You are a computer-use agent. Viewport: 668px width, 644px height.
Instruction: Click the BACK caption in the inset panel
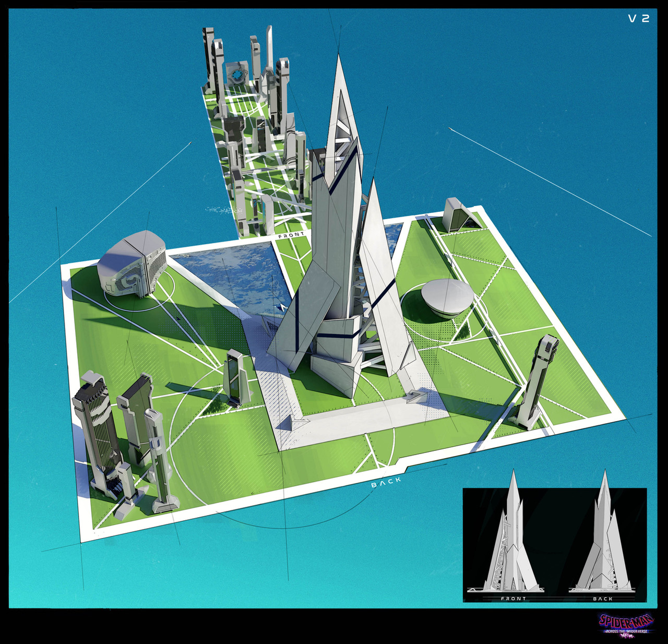(603, 598)
